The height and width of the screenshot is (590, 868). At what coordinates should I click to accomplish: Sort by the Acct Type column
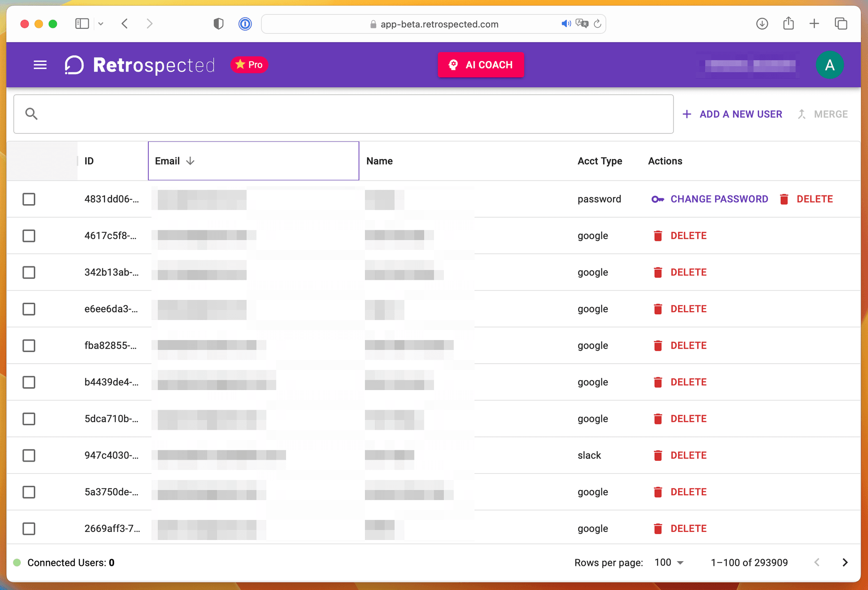coord(600,161)
